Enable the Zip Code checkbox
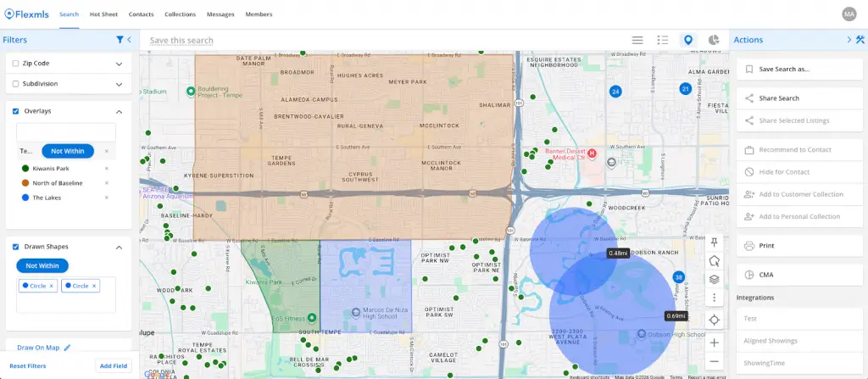Viewport: 868px width, 379px height. pos(15,63)
